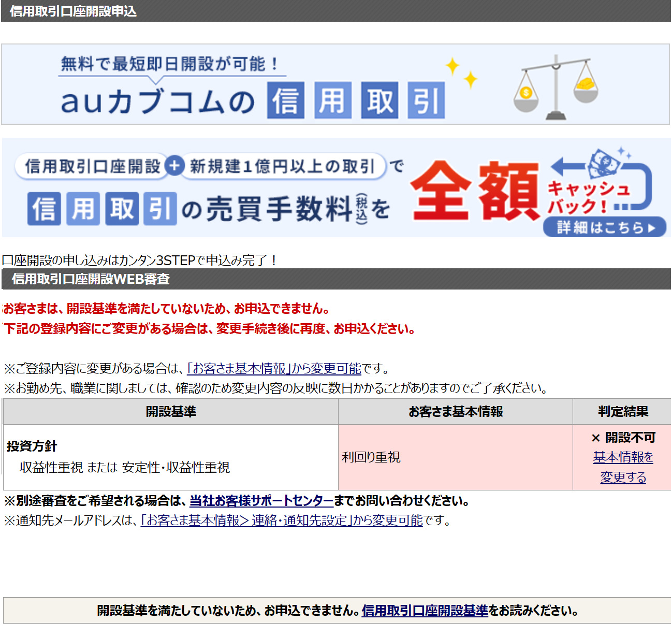672x636 pixels.
Task: Open the 当社お客様サポートセンター link
Action: tap(261, 501)
